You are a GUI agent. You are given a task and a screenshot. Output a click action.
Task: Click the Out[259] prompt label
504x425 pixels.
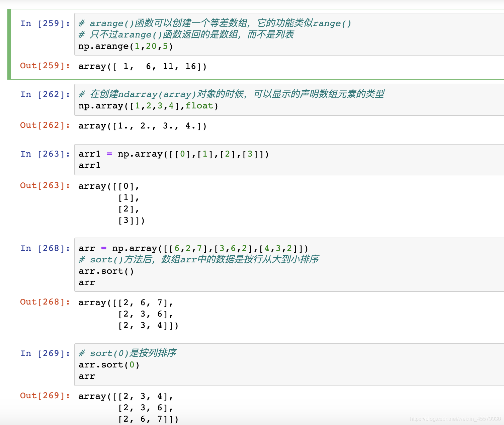(45, 66)
